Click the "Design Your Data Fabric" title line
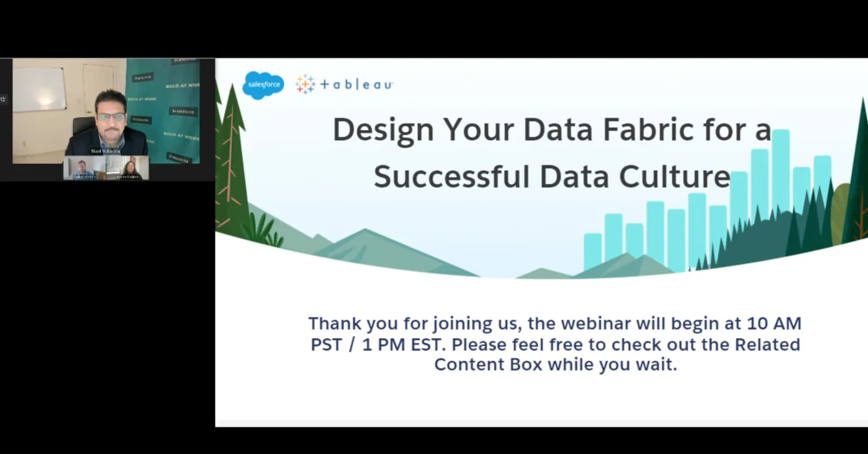The image size is (868, 454). pyautogui.click(x=551, y=130)
